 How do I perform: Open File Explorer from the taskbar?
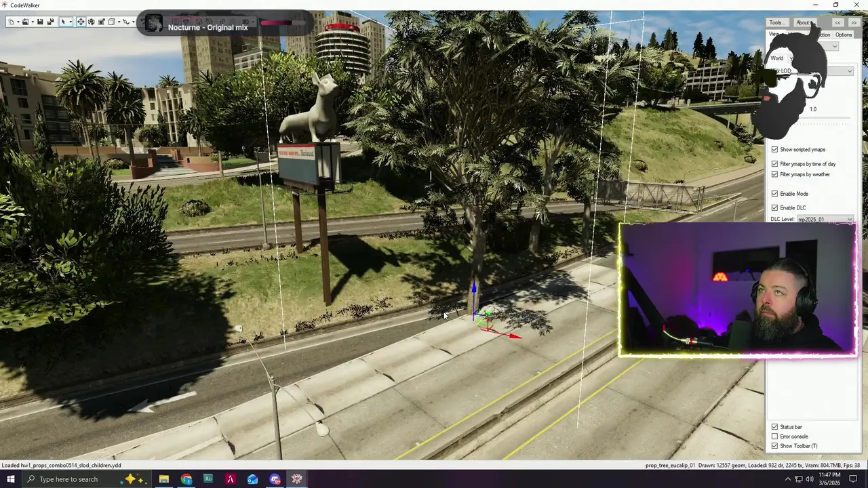pyautogui.click(x=164, y=479)
